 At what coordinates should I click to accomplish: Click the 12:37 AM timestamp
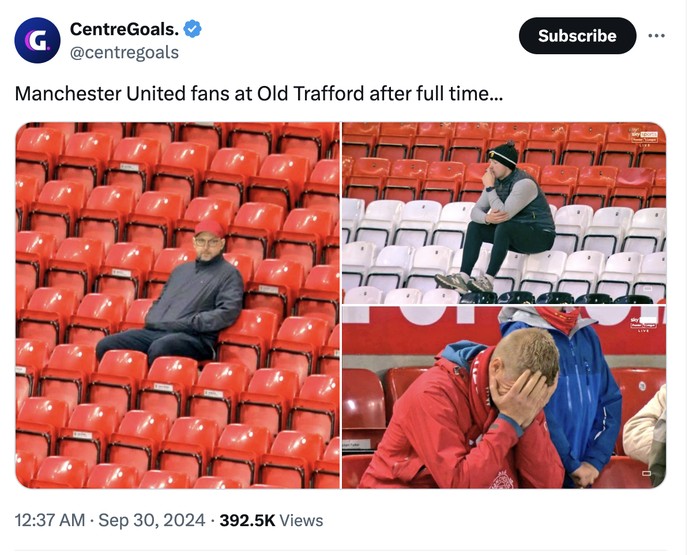pyautogui.click(x=49, y=520)
